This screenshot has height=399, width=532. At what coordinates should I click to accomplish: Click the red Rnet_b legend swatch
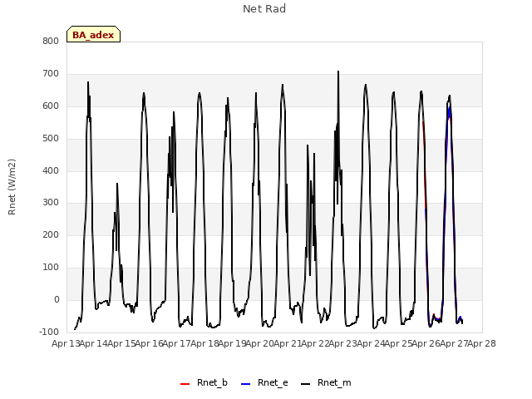point(185,384)
